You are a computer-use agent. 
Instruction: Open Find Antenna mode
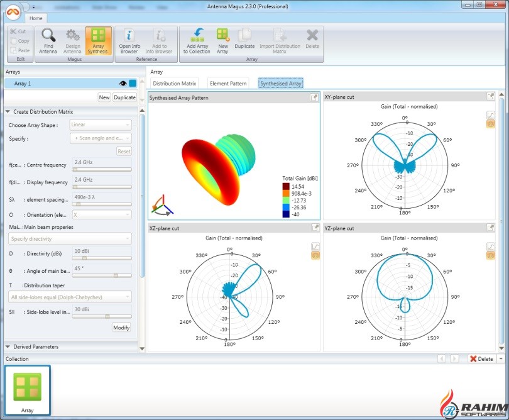click(48, 41)
